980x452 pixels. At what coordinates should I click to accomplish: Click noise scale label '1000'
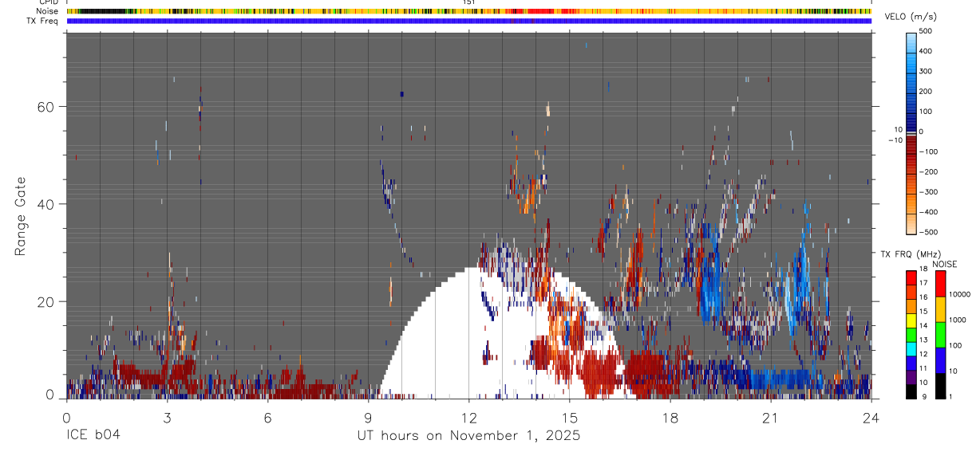(x=958, y=320)
